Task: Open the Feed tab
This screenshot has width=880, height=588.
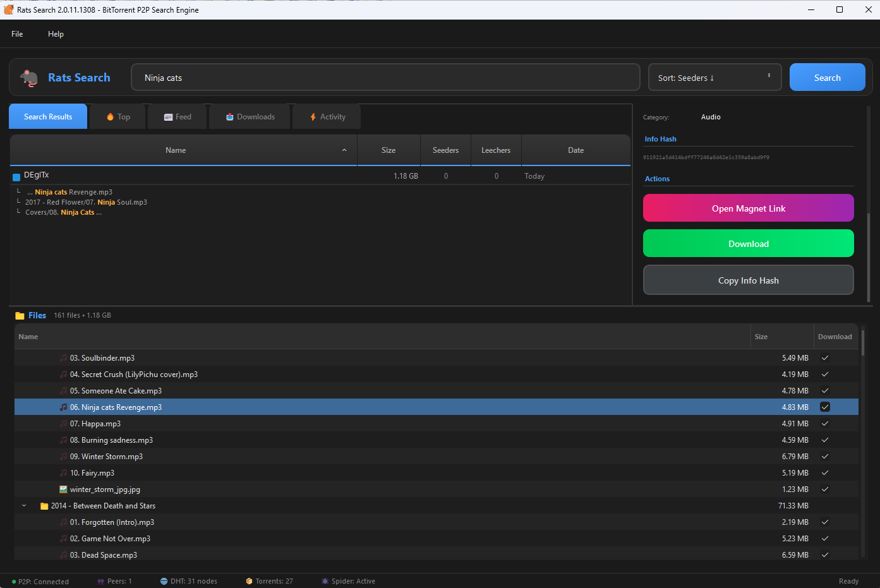Action: [178, 117]
